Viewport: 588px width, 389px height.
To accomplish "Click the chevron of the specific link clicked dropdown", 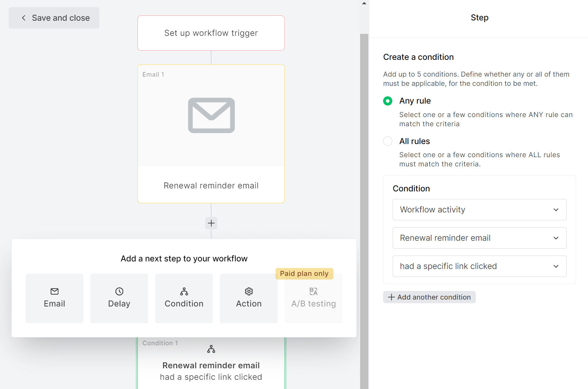I will (556, 266).
